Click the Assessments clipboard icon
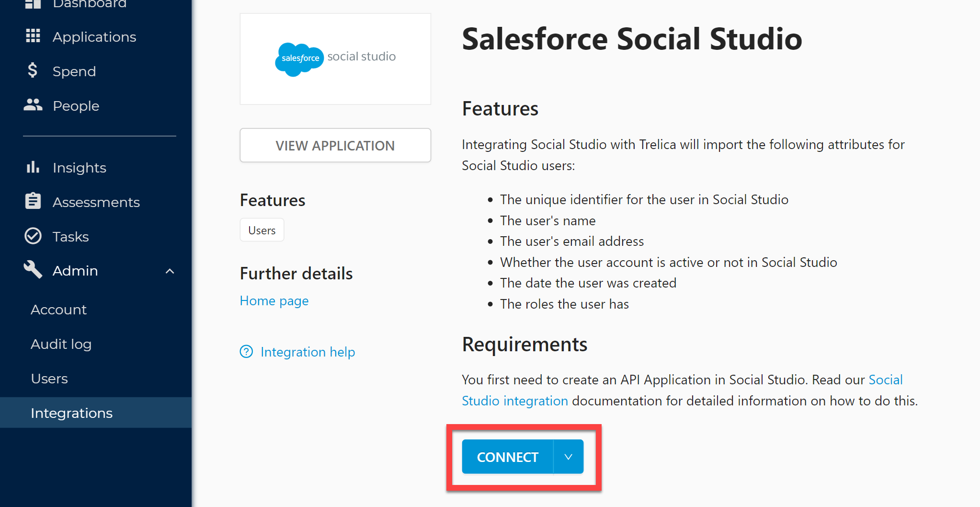980x507 pixels. click(33, 201)
